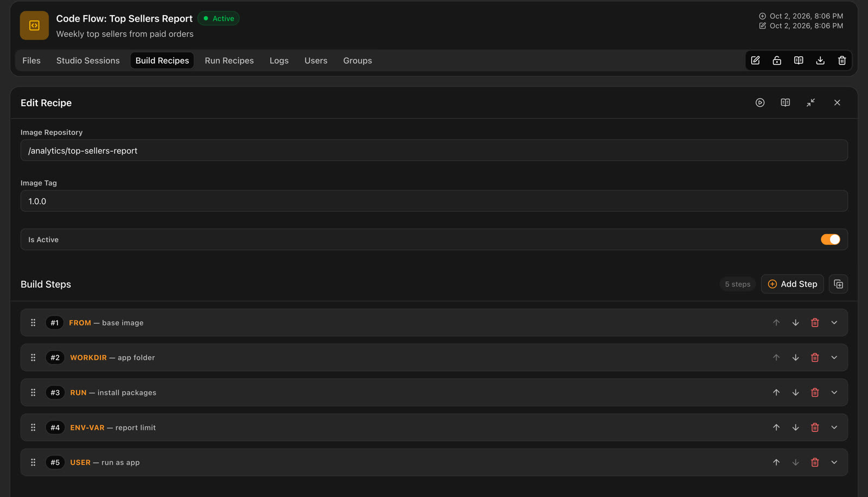Move the WORKDIR step down
This screenshot has width=868, height=497.
point(795,358)
